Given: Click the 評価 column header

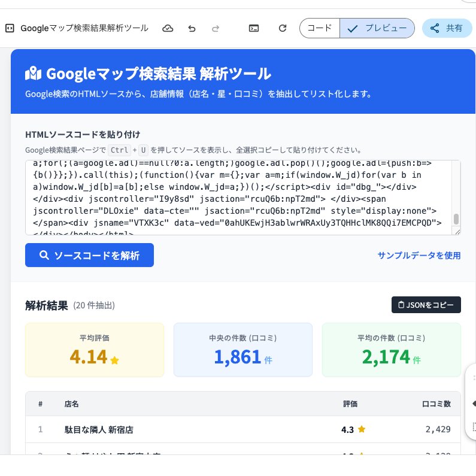Looking at the screenshot, I should [x=350, y=404].
